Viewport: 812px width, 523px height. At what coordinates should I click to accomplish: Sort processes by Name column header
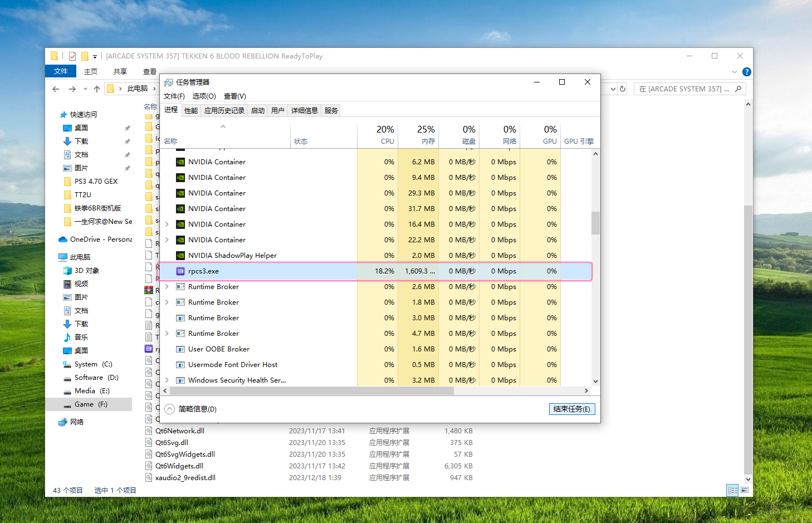click(x=225, y=135)
